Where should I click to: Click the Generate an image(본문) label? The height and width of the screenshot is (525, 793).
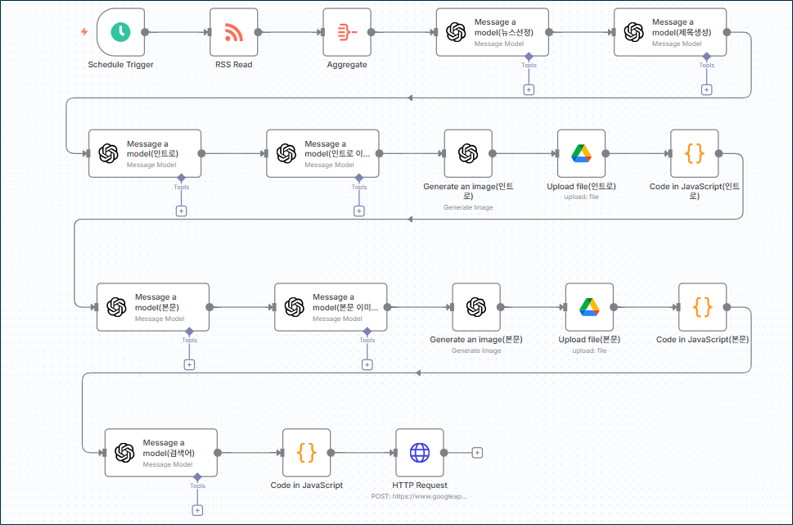[476, 339]
